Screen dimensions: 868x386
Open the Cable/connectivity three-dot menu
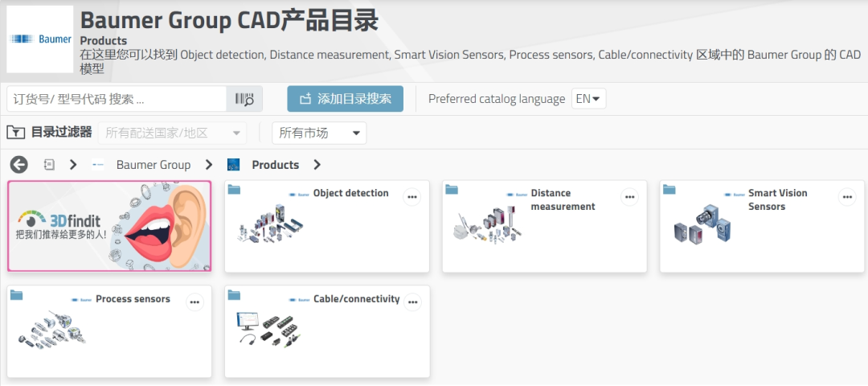point(412,302)
